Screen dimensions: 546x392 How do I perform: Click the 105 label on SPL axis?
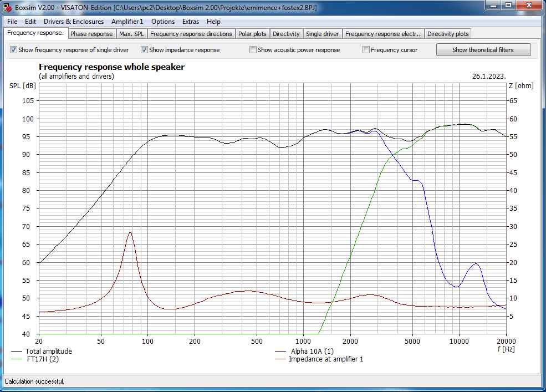click(x=28, y=101)
